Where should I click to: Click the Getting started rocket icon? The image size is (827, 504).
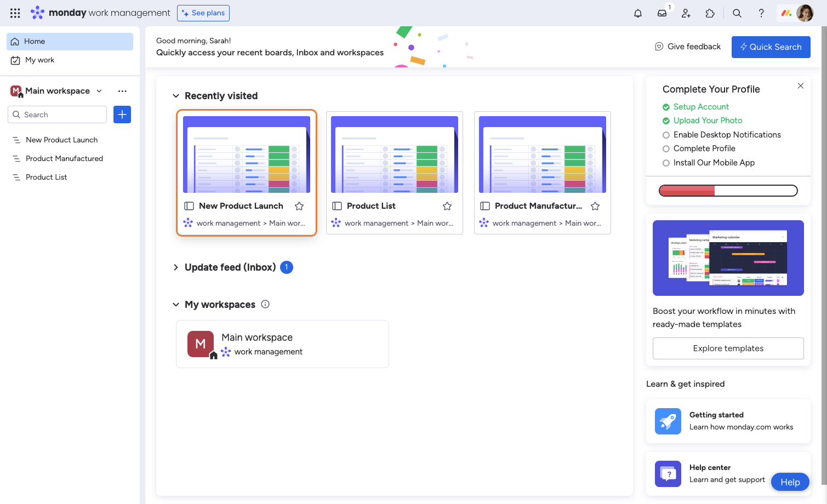click(x=668, y=421)
